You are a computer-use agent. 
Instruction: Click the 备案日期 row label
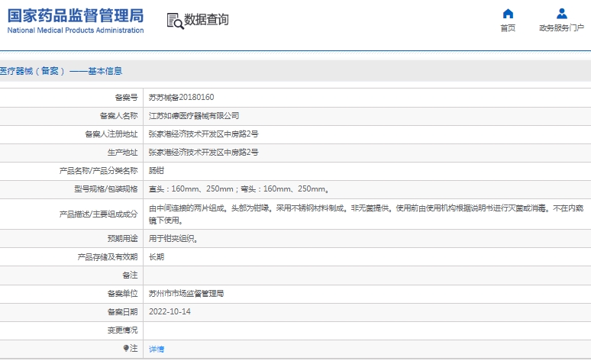pos(122,312)
